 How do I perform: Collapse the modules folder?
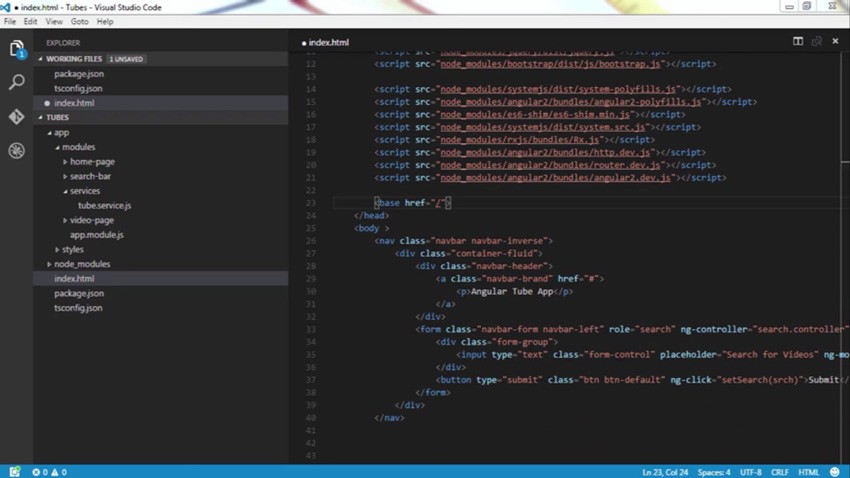pyautogui.click(x=57, y=147)
